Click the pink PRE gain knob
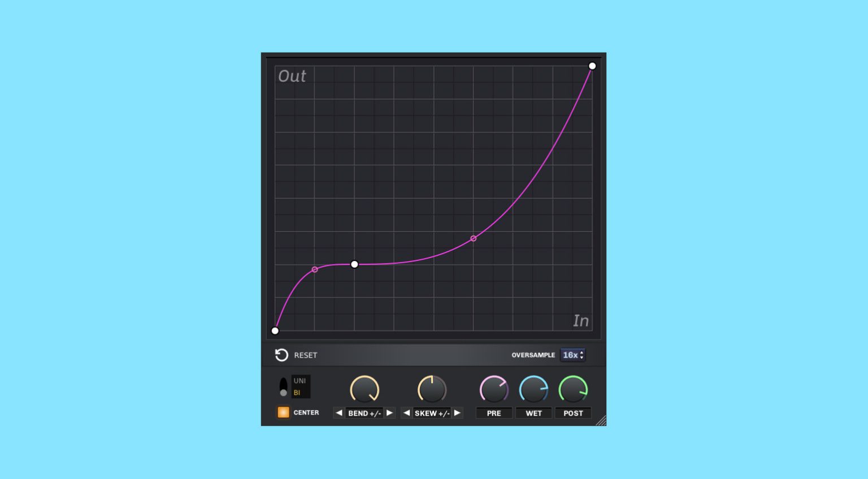The width and height of the screenshot is (868, 479). [x=494, y=389]
